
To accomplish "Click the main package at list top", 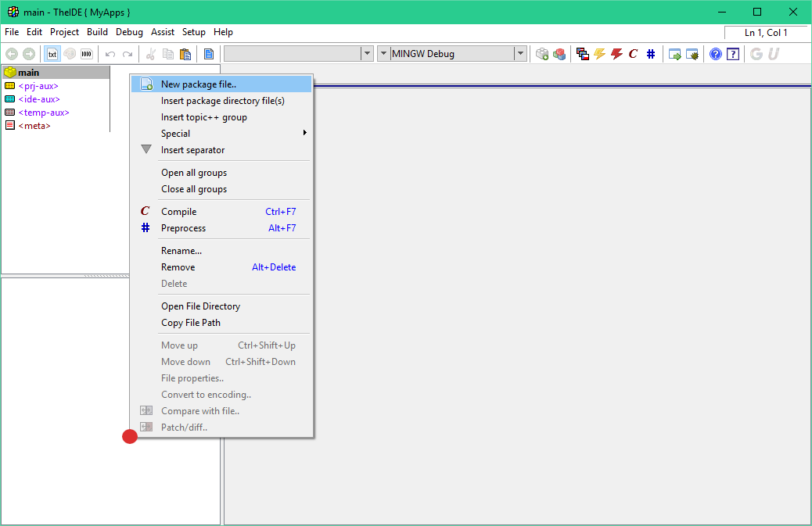I will tap(28, 73).
